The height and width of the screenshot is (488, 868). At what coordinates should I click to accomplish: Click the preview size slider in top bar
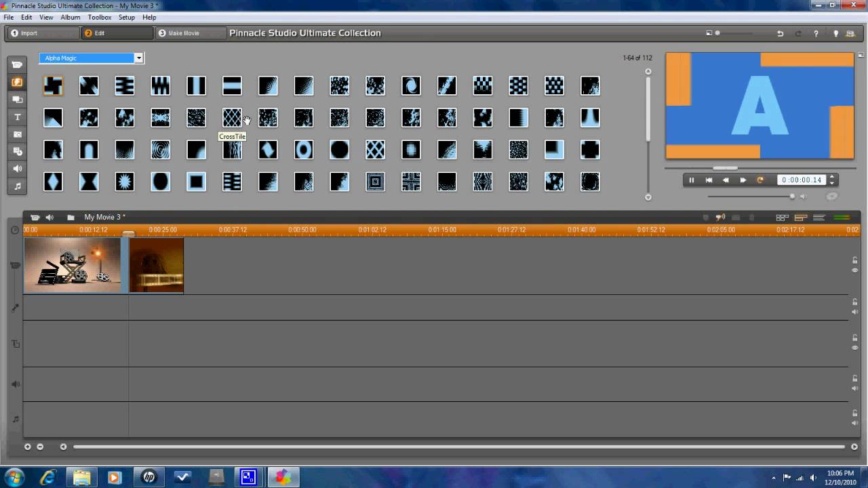[x=733, y=33]
